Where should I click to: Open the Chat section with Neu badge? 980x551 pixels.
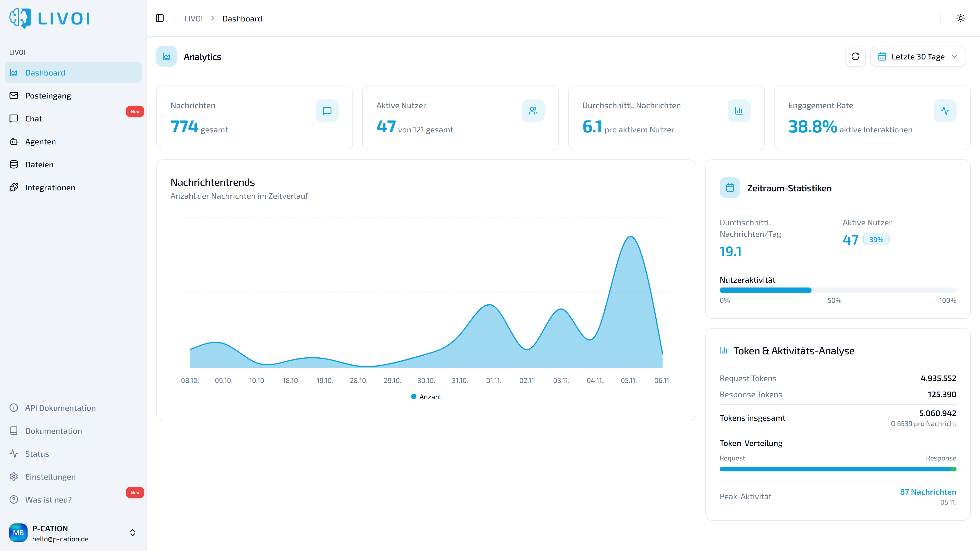click(33, 118)
